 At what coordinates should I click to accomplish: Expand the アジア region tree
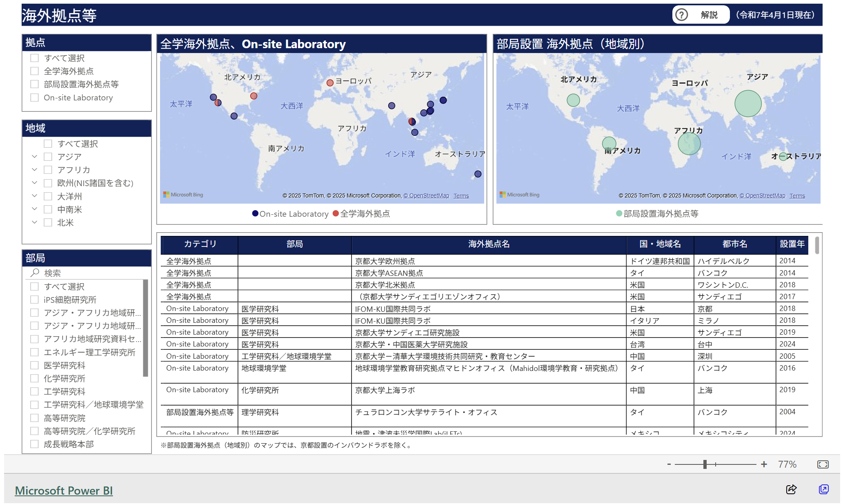35,157
